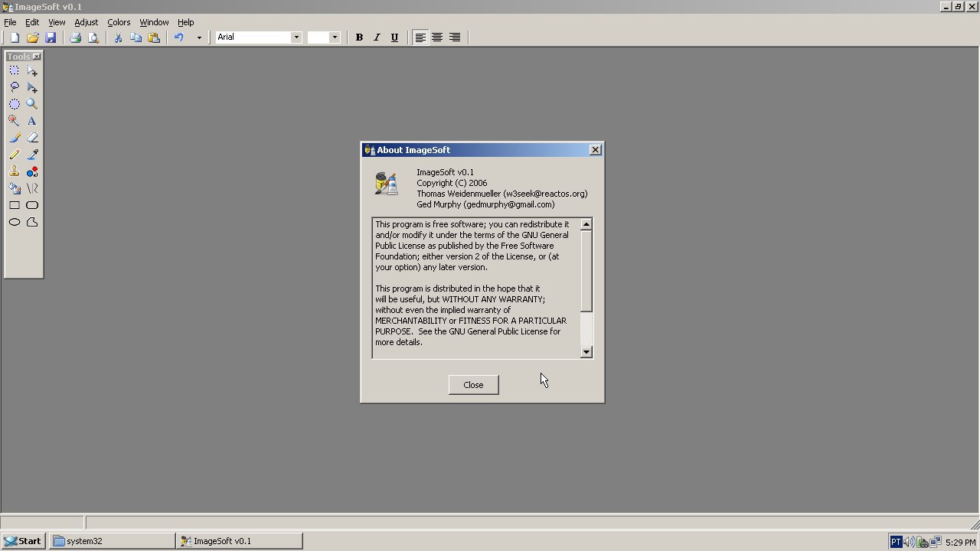This screenshot has height=551, width=980.
Task: Click the license scrollbar up arrow
Action: point(586,224)
